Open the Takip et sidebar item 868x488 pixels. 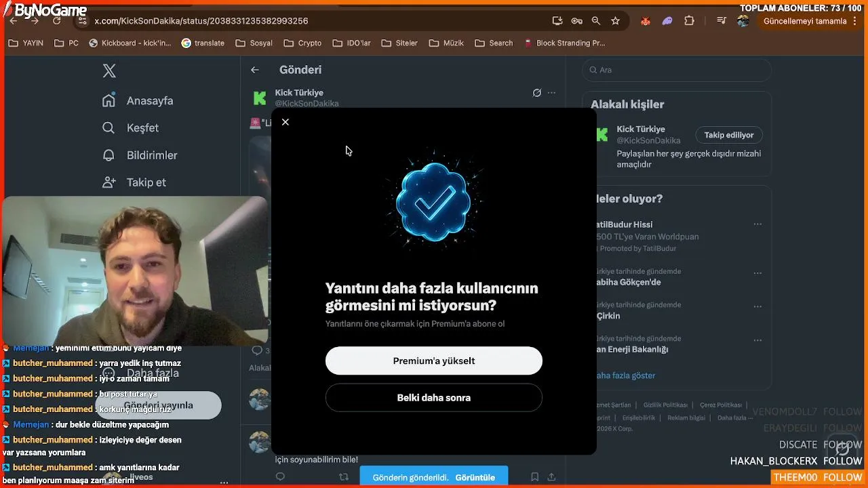(134, 182)
